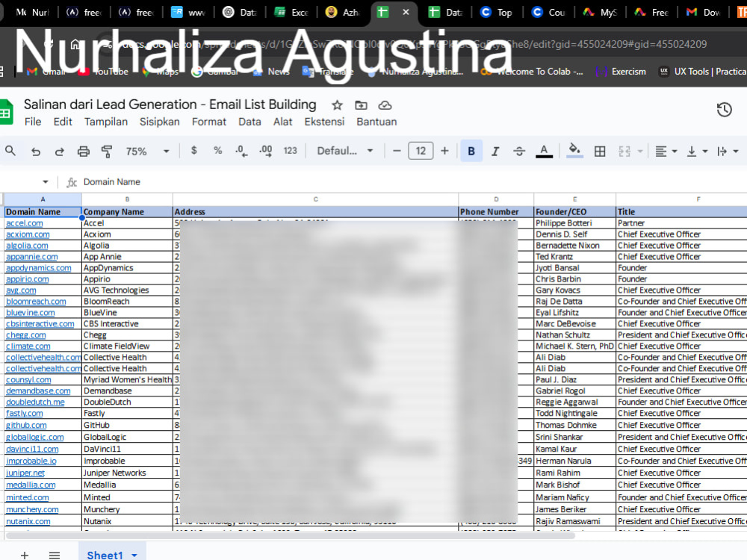
Task: Click the print icon
Action: [x=84, y=152]
